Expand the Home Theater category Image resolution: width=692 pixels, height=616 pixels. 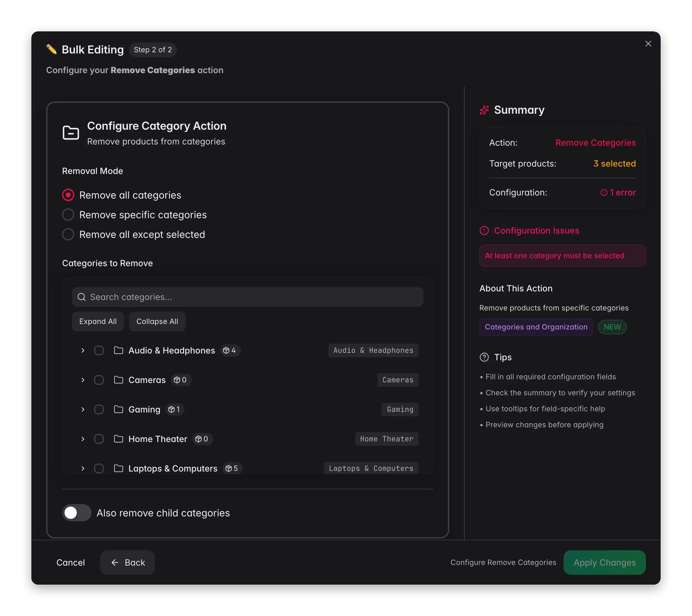coord(83,439)
